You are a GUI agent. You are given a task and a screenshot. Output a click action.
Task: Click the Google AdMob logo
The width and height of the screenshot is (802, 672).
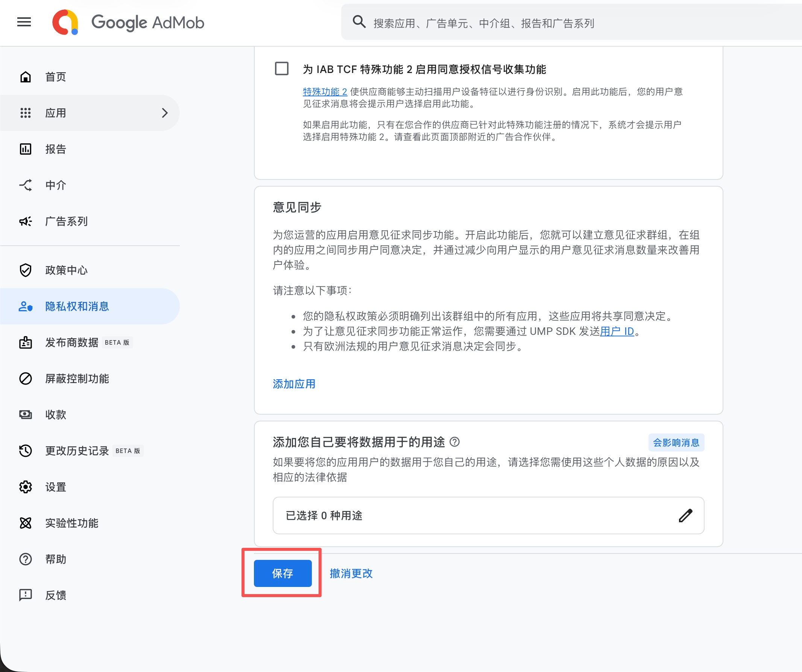pos(128,22)
